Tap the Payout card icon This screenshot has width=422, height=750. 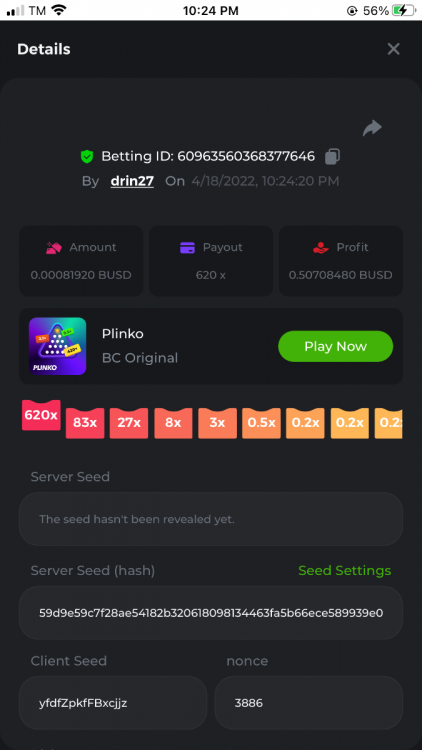coord(187,248)
